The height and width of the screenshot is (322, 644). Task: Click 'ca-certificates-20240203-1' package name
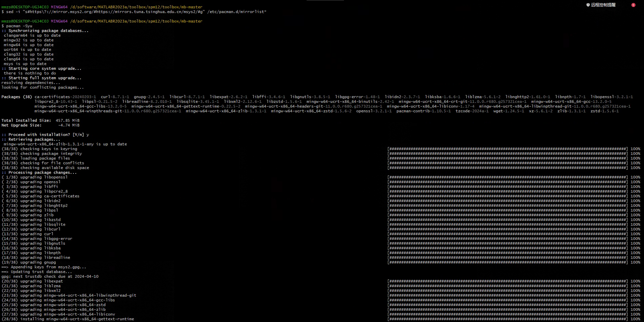tap(65, 97)
